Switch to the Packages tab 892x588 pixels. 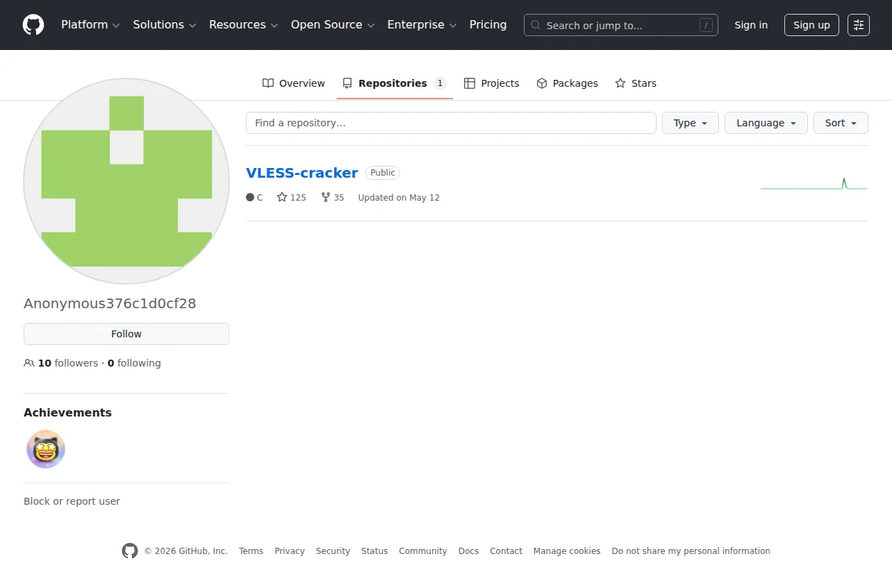[568, 83]
